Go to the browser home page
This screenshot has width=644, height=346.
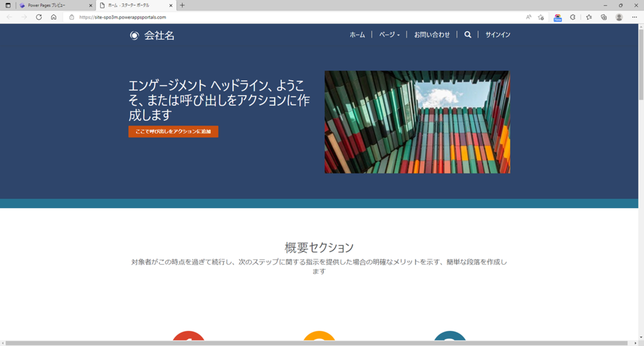coord(54,17)
